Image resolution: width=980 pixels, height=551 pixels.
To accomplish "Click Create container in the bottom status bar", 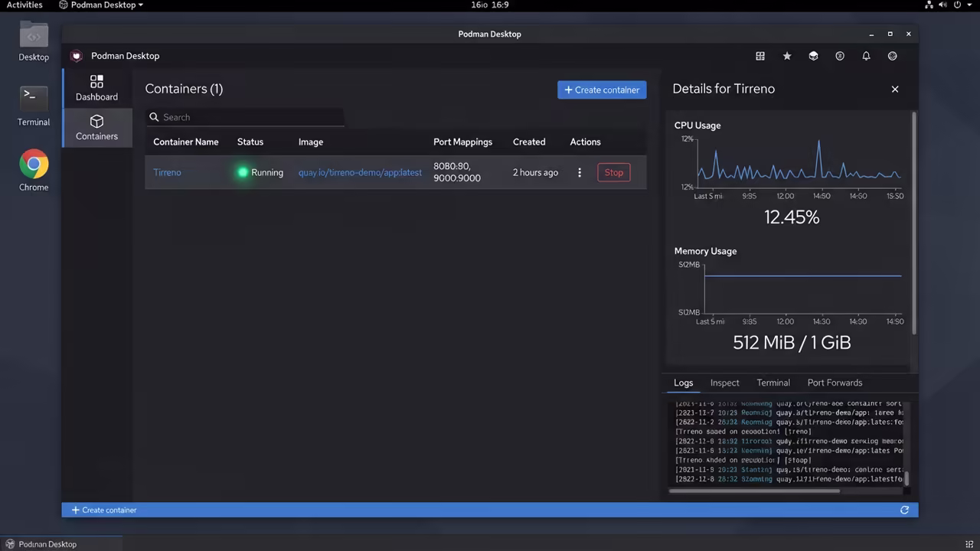I will click(104, 510).
